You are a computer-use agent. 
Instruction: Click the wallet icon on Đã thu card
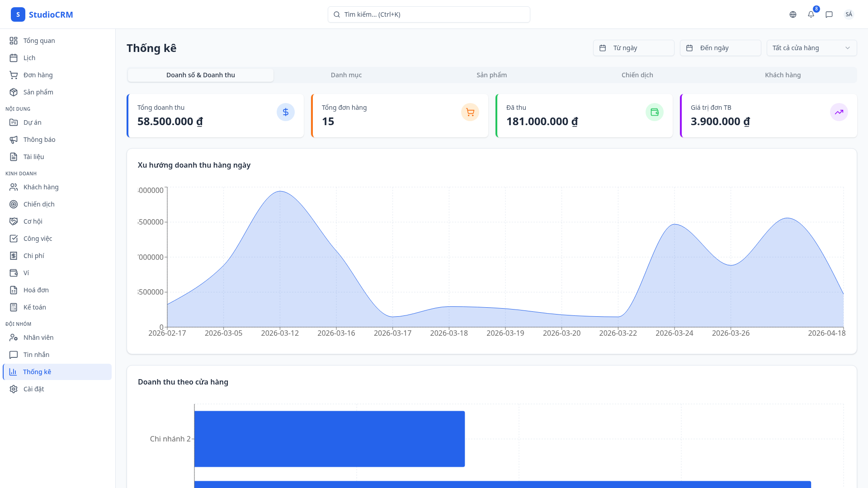[655, 112]
